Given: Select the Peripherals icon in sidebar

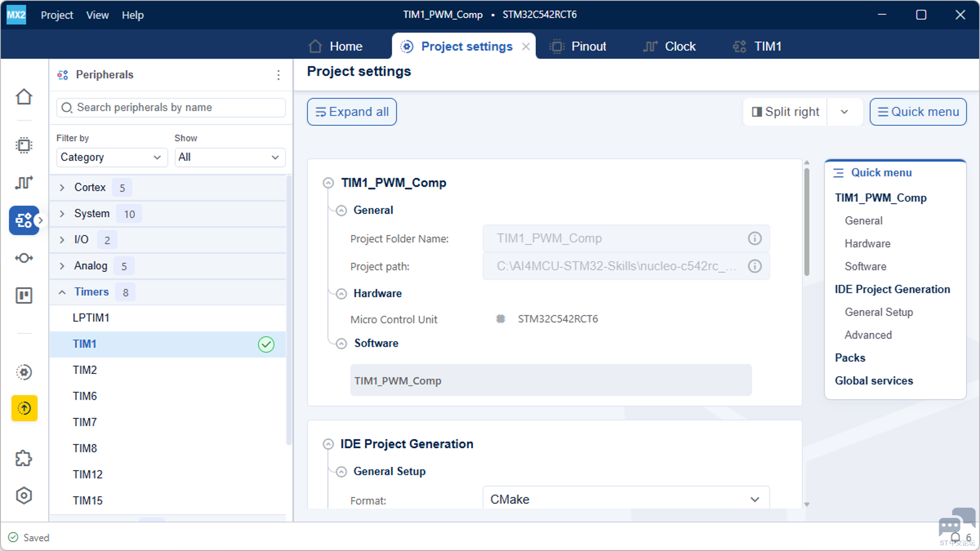Looking at the screenshot, I should [24, 220].
